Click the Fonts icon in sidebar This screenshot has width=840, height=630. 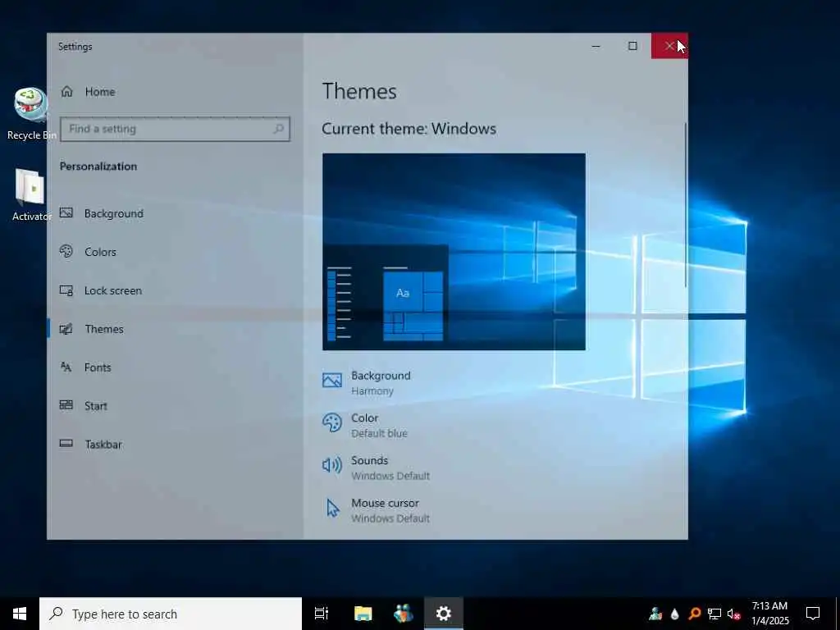tap(66, 367)
